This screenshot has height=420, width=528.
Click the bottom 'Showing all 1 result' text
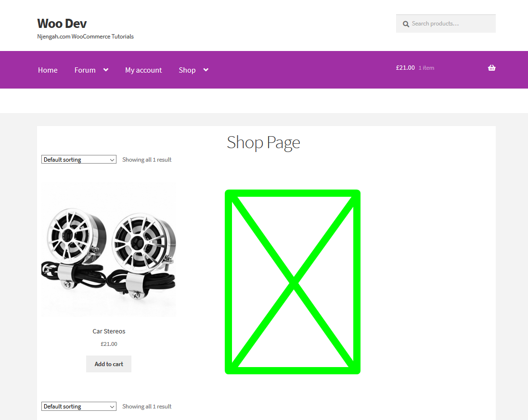point(147,406)
